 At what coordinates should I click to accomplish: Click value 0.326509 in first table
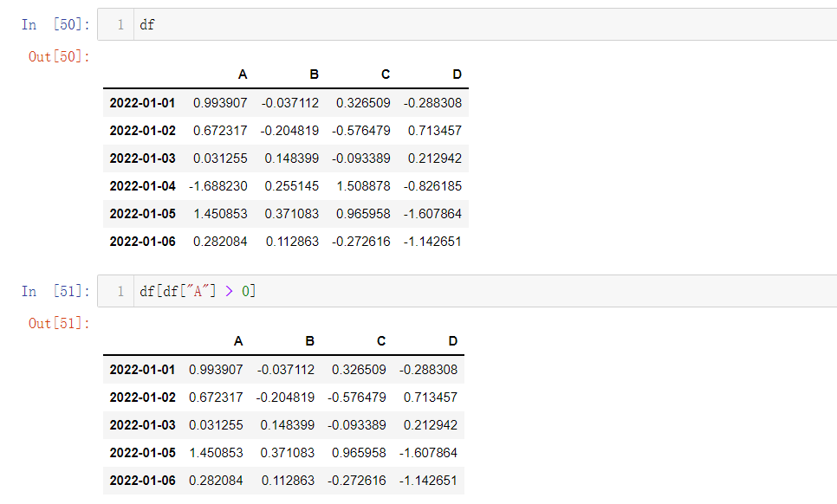364,103
